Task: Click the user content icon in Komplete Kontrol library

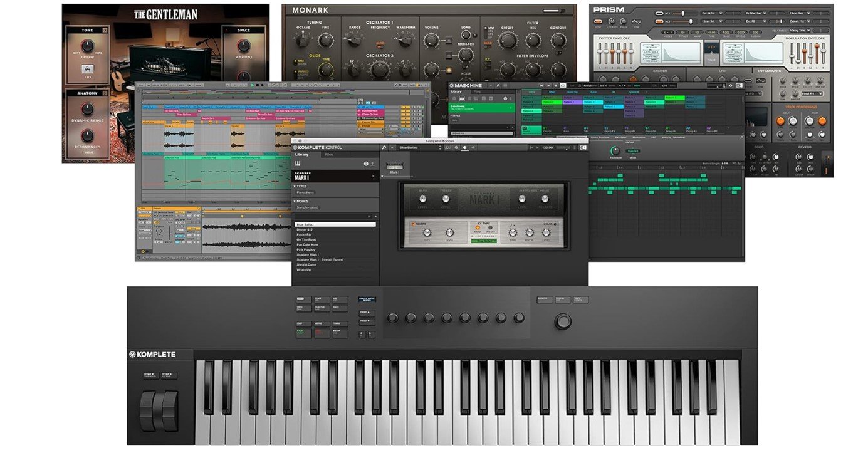Action: click(372, 164)
